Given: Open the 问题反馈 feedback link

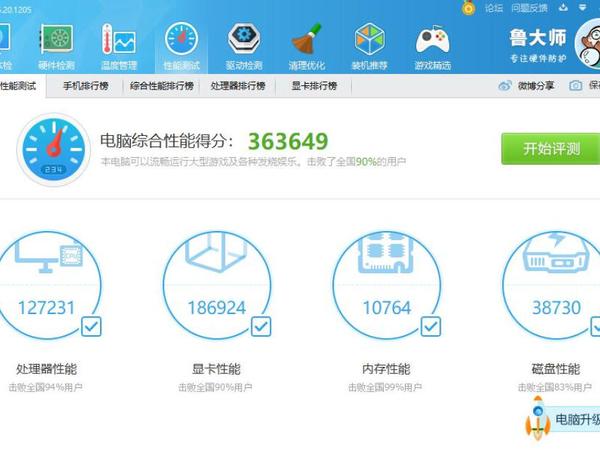Looking at the screenshot, I should [x=530, y=8].
